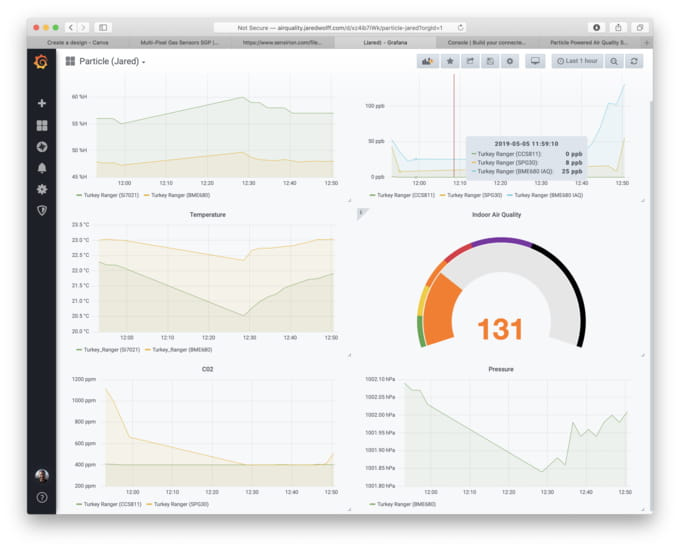The height and width of the screenshot is (550, 680).
Task: Add a new Safari tab
Action: point(647,43)
